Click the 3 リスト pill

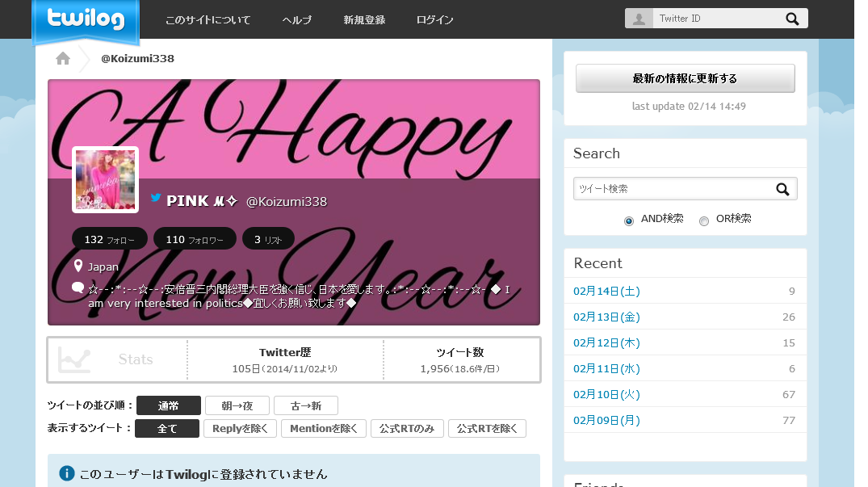tap(268, 239)
